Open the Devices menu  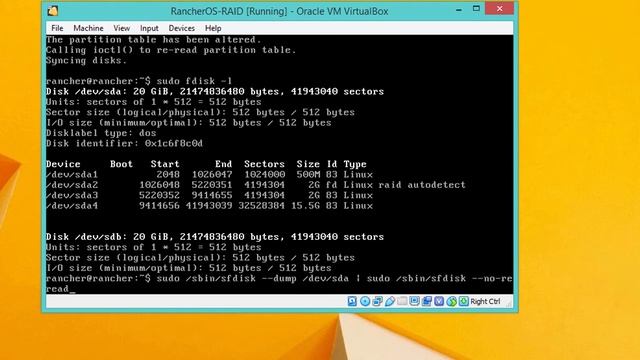(x=182, y=28)
